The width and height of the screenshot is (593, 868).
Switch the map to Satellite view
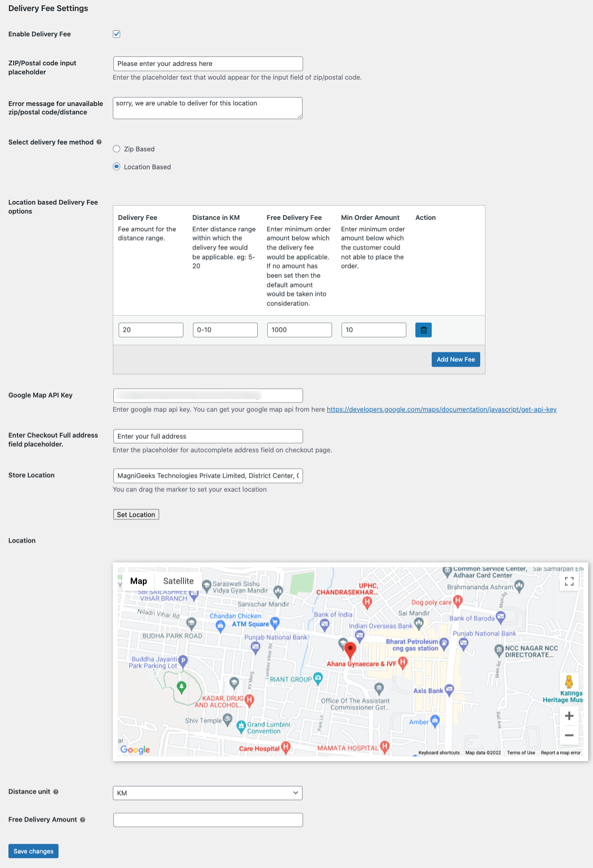click(178, 581)
